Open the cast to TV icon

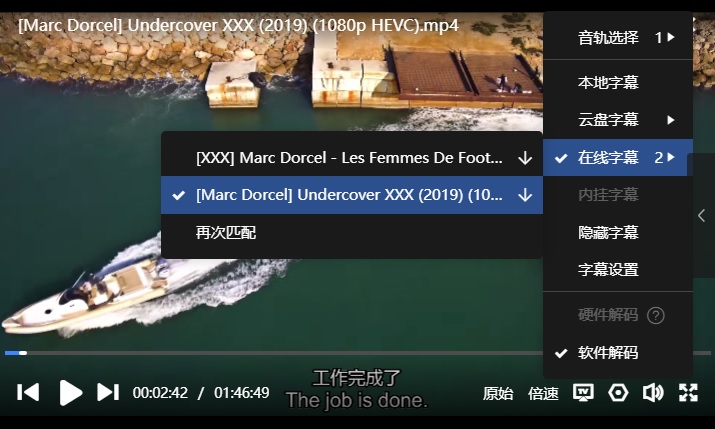pyautogui.click(x=583, y=393)
